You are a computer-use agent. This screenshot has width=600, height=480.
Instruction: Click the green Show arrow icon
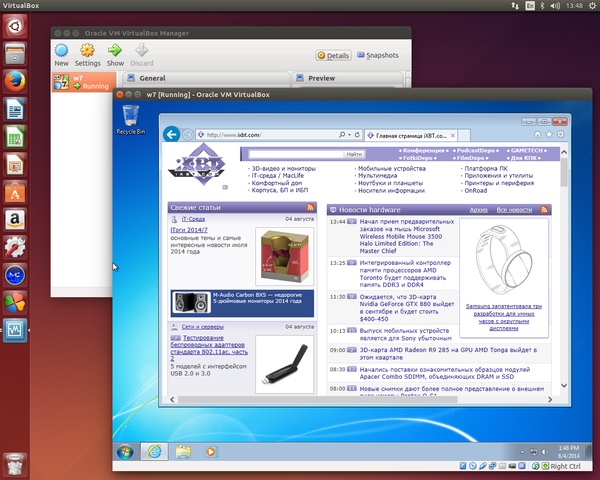point(115,50)
